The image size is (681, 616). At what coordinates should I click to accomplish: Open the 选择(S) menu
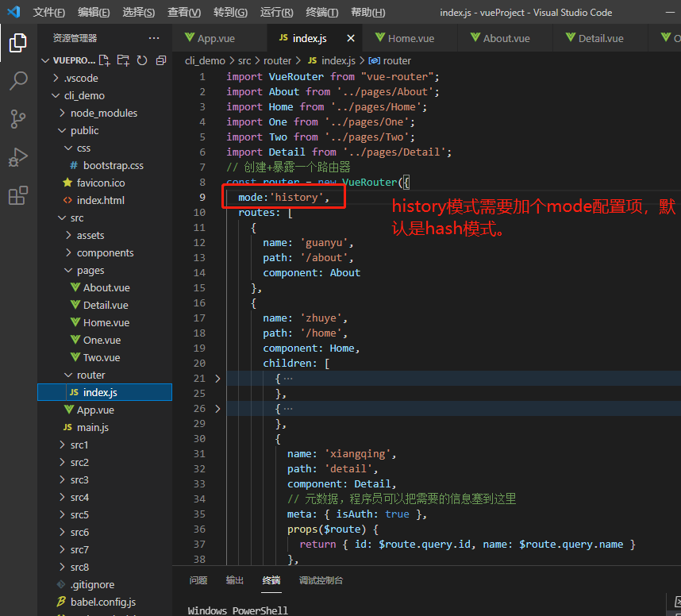[x=139, y=12]
